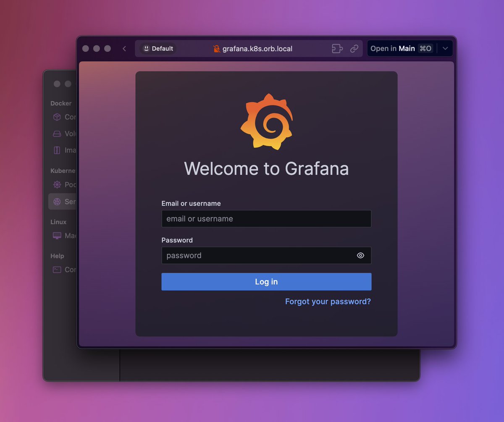Click the extensions puzzle icon in toolbar
Screen dimensions: 504x422
(x=337, y=49)
